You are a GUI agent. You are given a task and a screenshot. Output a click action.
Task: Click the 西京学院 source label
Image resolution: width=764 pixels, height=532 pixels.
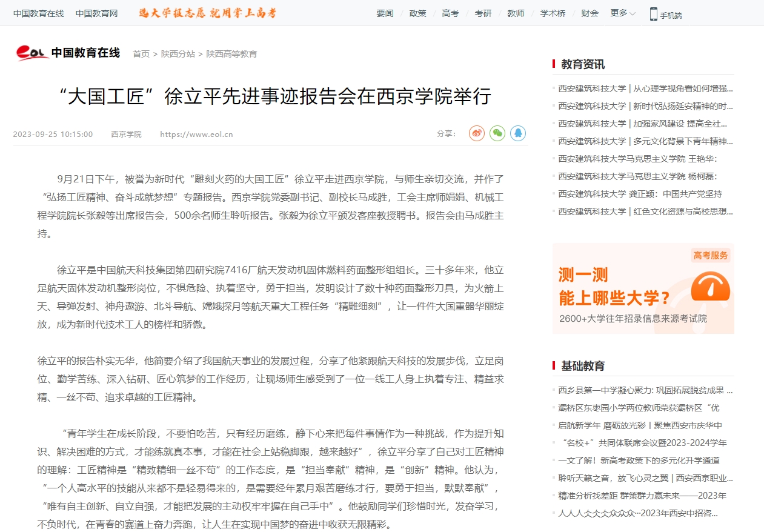pyautogui.click(x=126, y=135)
